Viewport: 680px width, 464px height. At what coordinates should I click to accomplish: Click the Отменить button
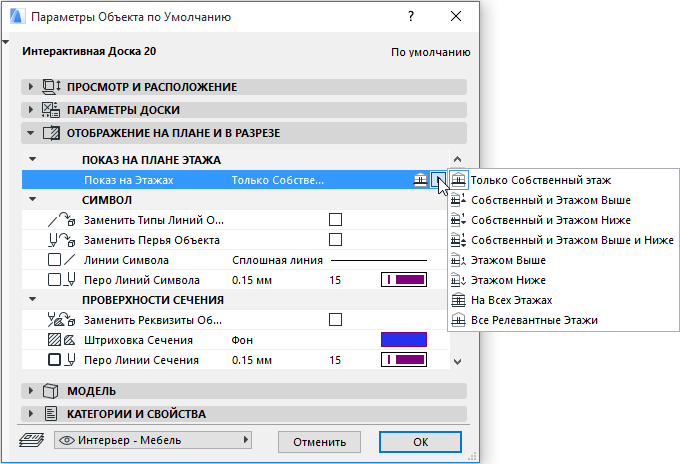(x=319, y=442)
